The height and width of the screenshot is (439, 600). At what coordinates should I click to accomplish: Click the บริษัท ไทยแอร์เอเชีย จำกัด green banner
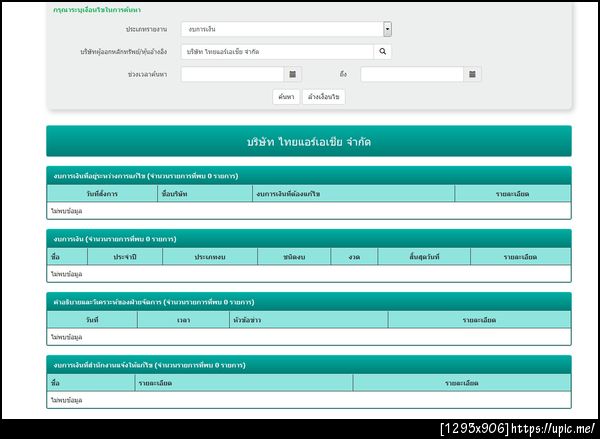coord(309,141)
